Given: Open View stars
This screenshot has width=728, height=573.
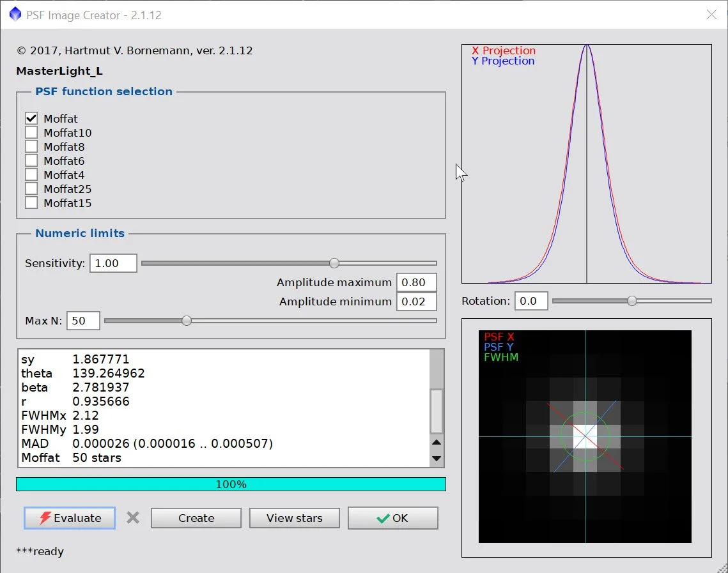Looking at the screenshot, I should point(295,518).
